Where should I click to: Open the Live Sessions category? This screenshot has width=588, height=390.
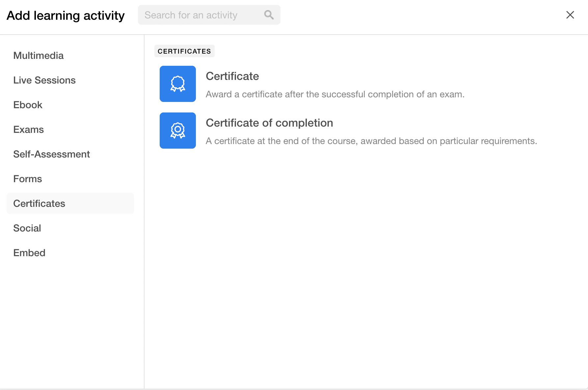[x=44, y=80]
